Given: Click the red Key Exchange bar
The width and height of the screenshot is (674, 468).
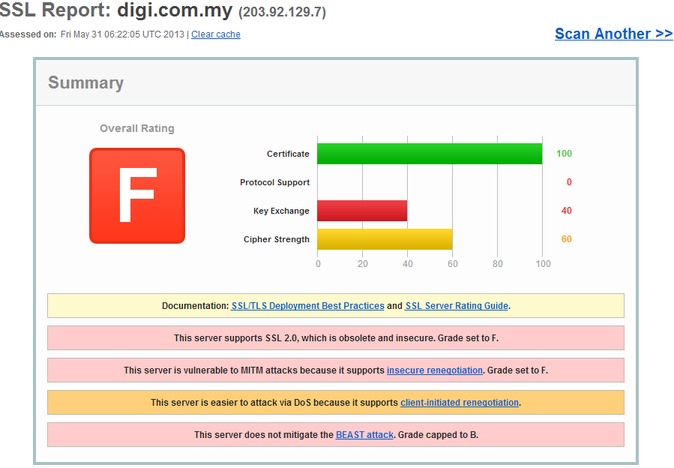Looking at the screenshot, I should coord(362,211).
